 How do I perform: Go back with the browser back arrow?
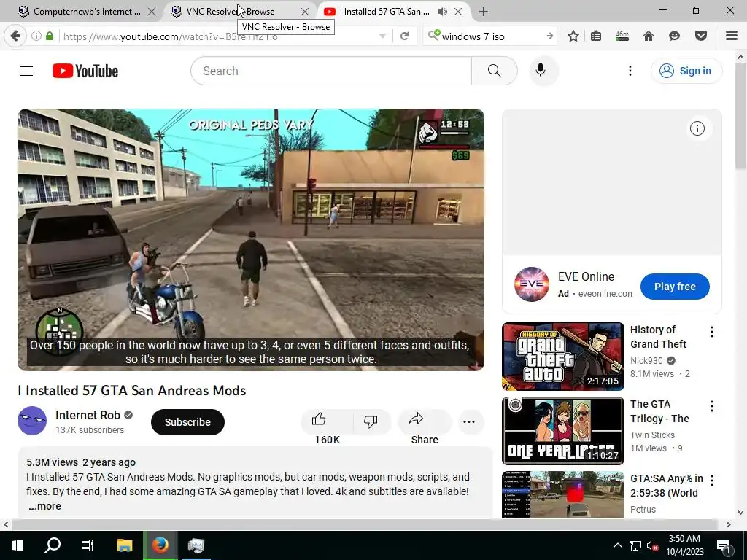point(15,36)
